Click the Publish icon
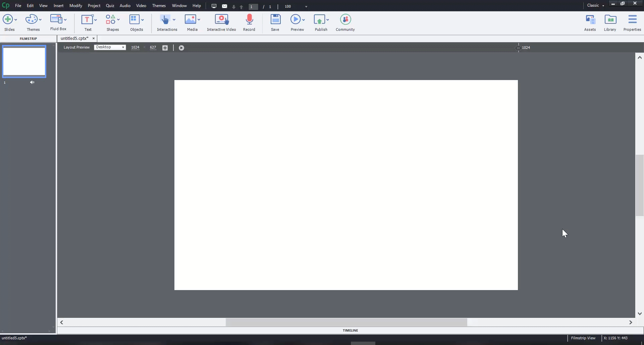This screenshot has height=345, width=644. 319,19
